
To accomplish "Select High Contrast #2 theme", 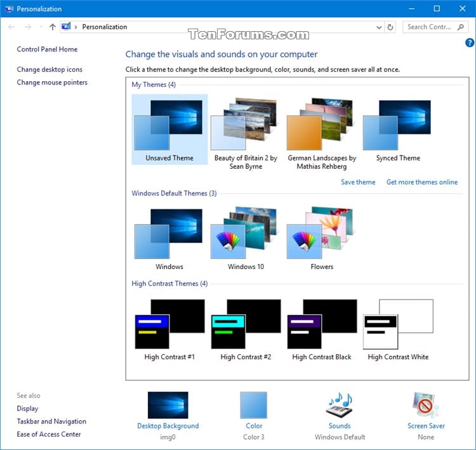I will click(x=246, y=330).
